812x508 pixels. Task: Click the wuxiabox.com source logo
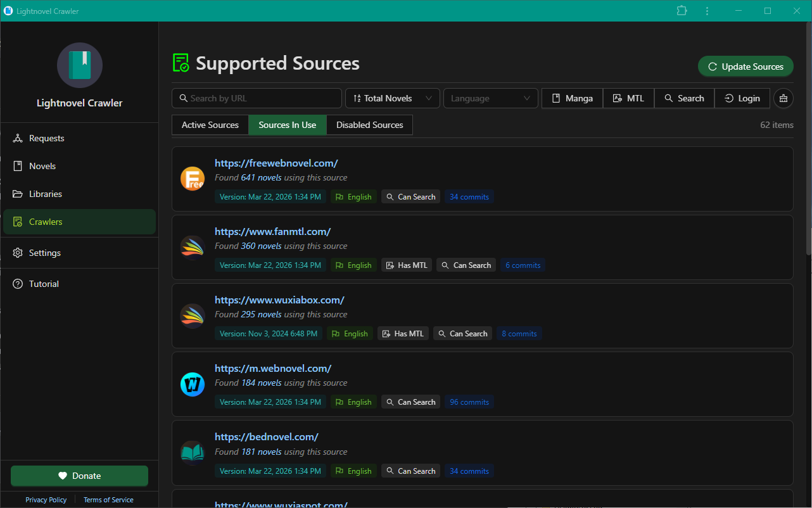pyautogui.click(x=193, y=315)
